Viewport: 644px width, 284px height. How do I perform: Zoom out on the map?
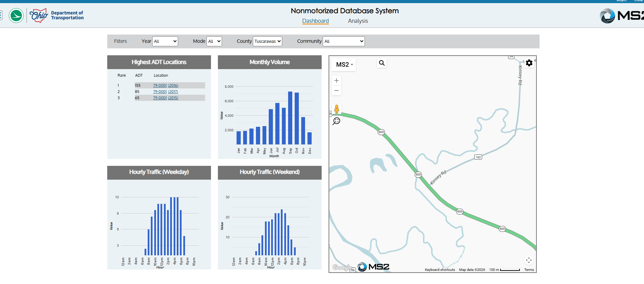coord(337,91)
